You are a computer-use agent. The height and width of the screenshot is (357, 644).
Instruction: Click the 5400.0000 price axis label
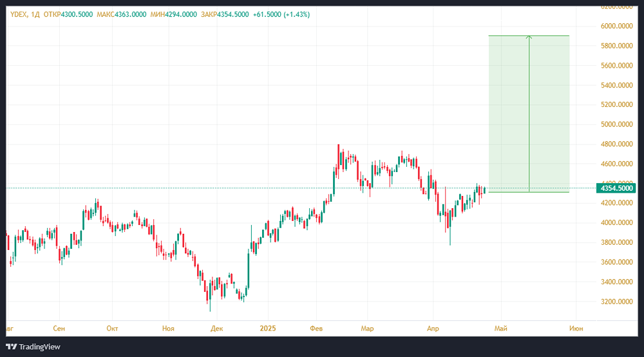[616, 85]
